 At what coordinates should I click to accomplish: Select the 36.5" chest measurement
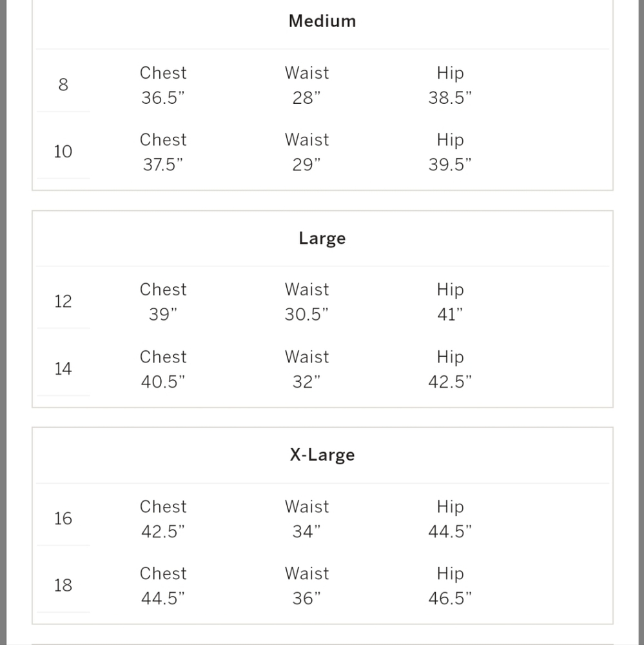point(163,98)
